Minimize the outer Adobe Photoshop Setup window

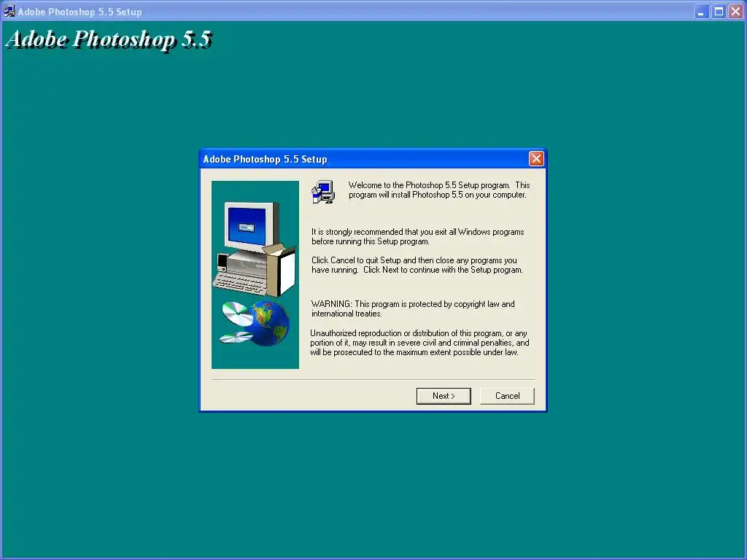700,12
